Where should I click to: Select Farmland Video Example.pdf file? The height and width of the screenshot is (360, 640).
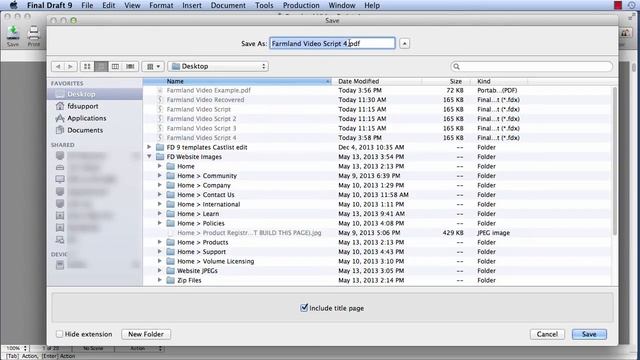209,90
